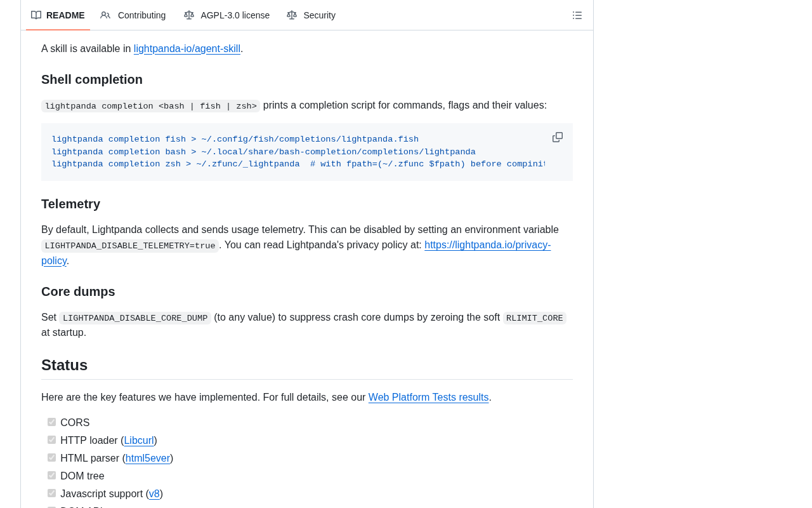Viewport: 812px width, 508px height.
Task: Open the lightpanda-io/agent-skill link
Action: [187, 49]
